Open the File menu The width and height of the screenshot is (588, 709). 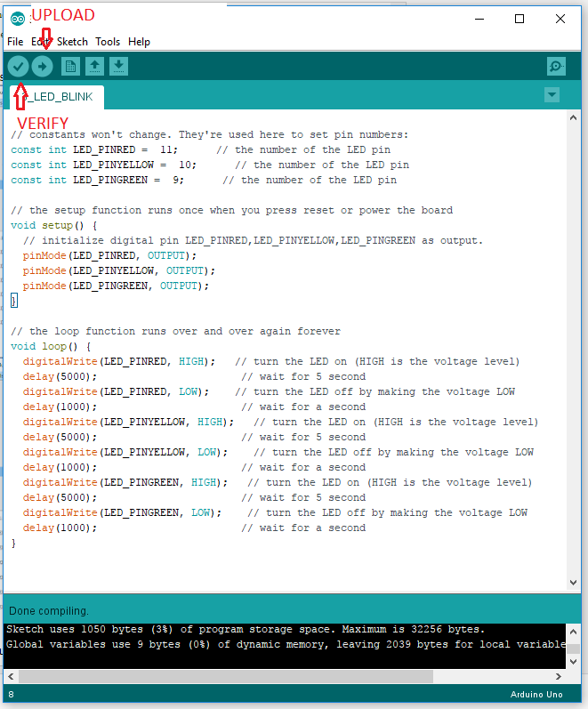click(15, 42)
